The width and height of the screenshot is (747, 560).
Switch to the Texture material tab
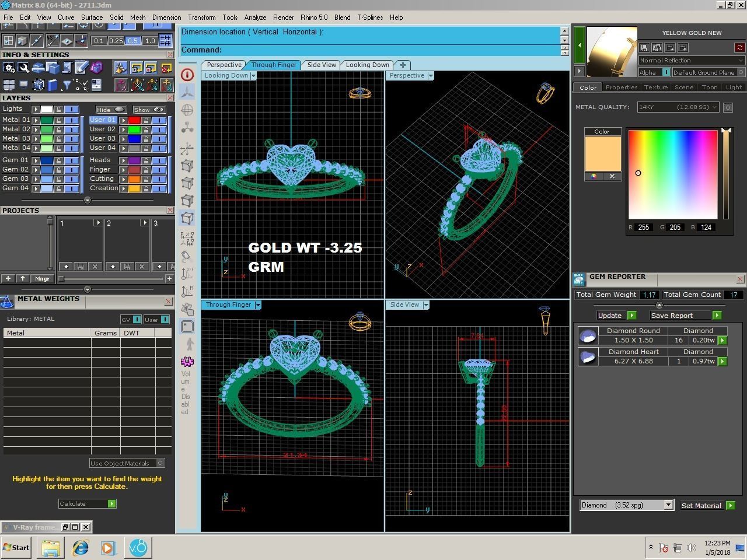(655, 87)
